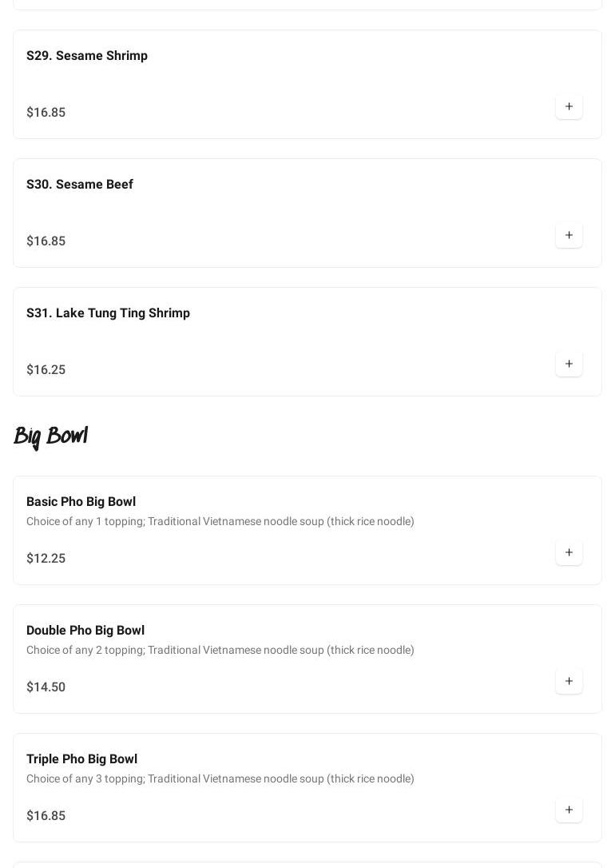The image size is (615, 868).
Task: Add Triple Pho Big Bowl plus icon
Action: pyautogui.click(x=569, y=810)
